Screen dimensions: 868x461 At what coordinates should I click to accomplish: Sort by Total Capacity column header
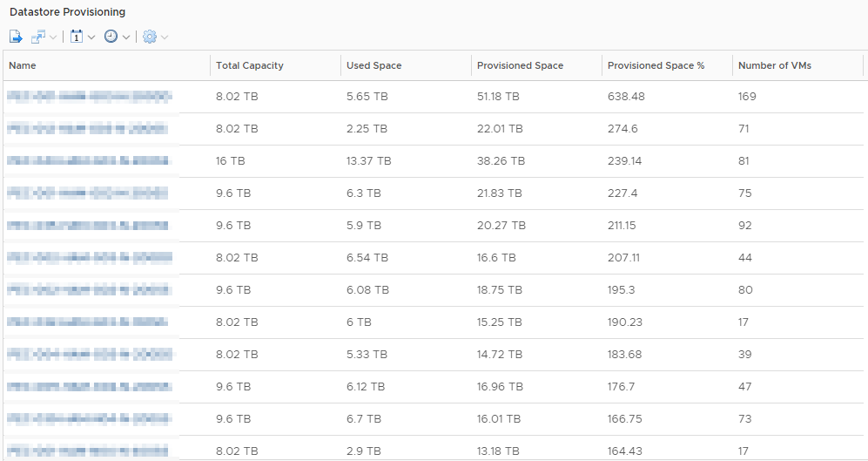250,65
